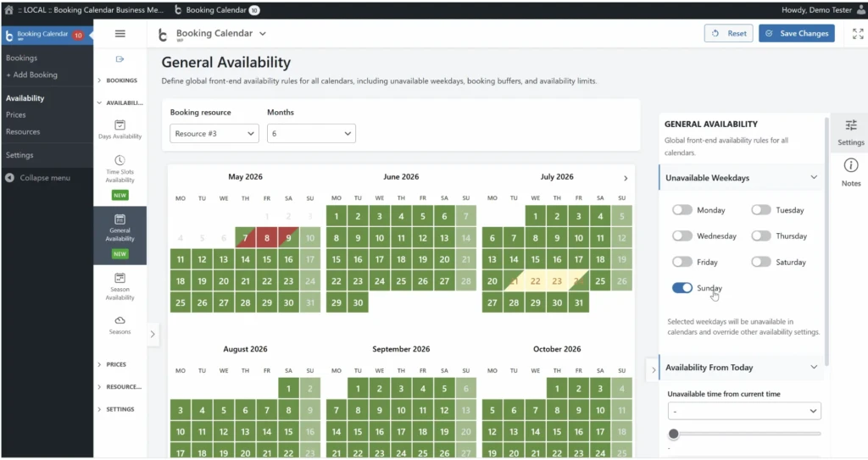Viewport: 868px width, 460px height.
Task: Click the Reset button
Action: point(728,33)
